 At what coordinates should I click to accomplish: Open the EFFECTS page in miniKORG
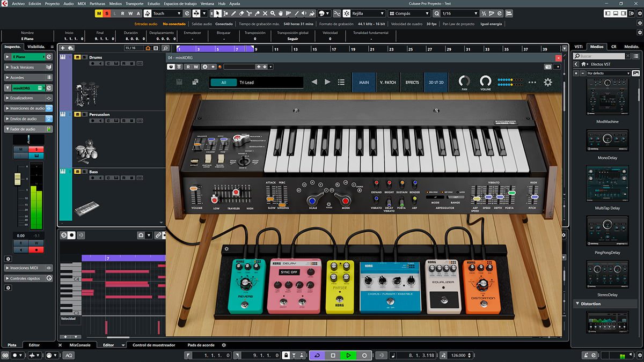[x=412, y=82]
